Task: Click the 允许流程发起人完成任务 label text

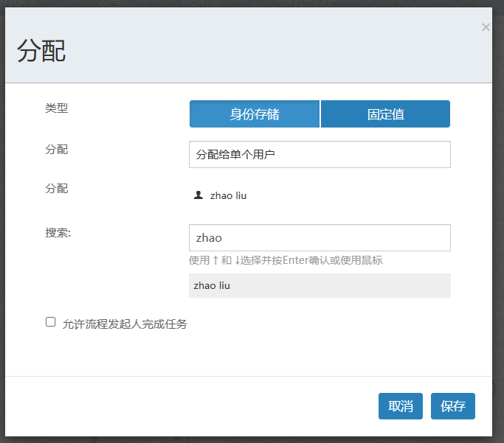Action: tap(125, 324)
